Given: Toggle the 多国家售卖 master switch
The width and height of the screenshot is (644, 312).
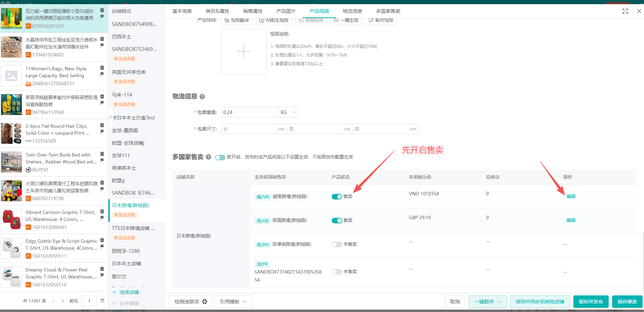Looking at the screenshot, I should (x=220, y=157).
